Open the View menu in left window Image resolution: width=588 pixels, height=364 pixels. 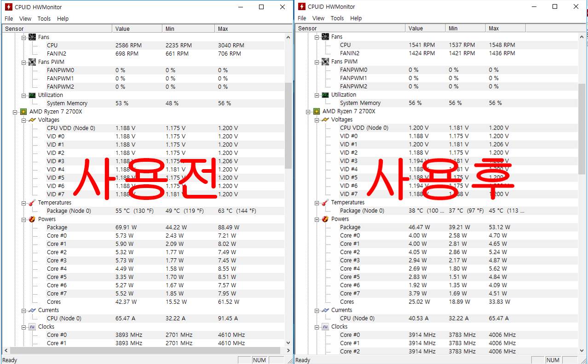pyautogui.click(x=25, y=19)
